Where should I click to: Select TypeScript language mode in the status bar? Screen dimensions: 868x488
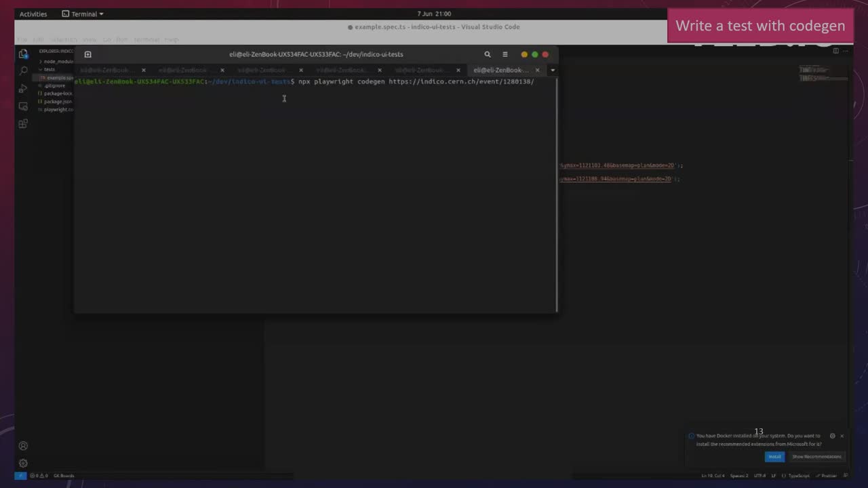pyautogui.click(x=797, y=476)
